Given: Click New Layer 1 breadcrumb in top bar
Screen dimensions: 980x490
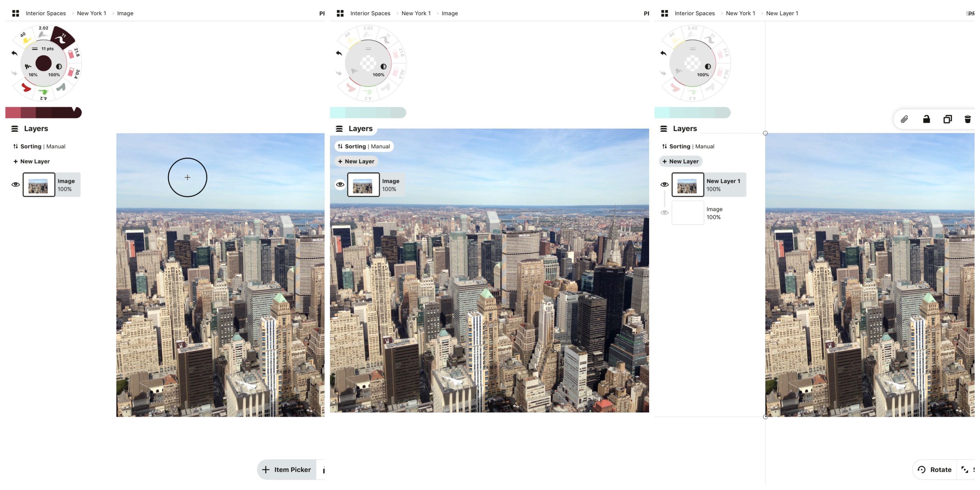Looking at the screenshot, I should (782, 13).
